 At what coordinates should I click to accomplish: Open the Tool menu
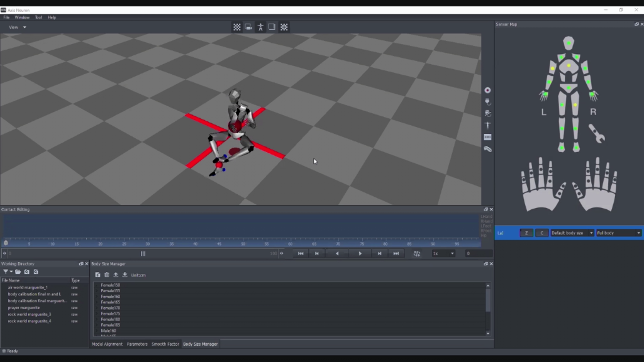[x=38, y=18]
